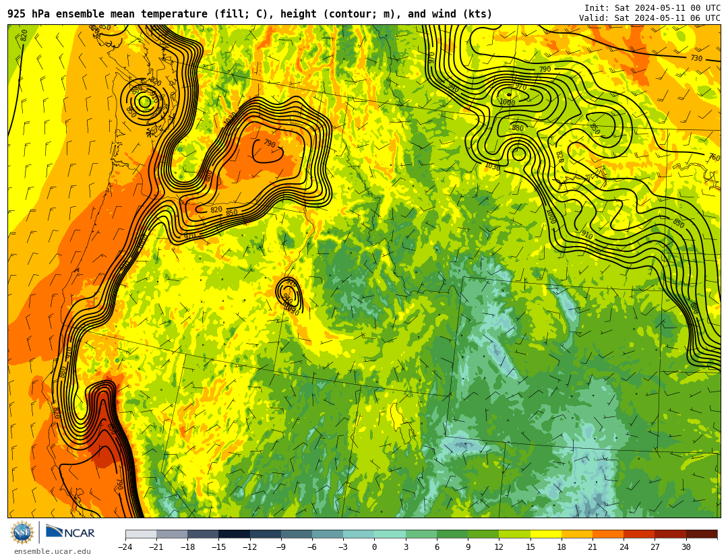This screenshot has height=560, width=728.
Task: Pick the dark navy colorbar swatch between −15 and −12
Action: pos(235,534)
